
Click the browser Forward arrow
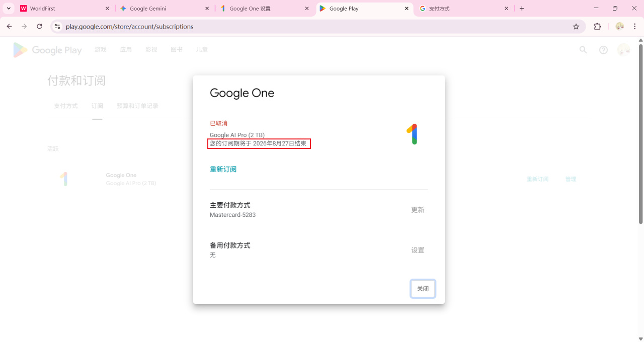24,27
